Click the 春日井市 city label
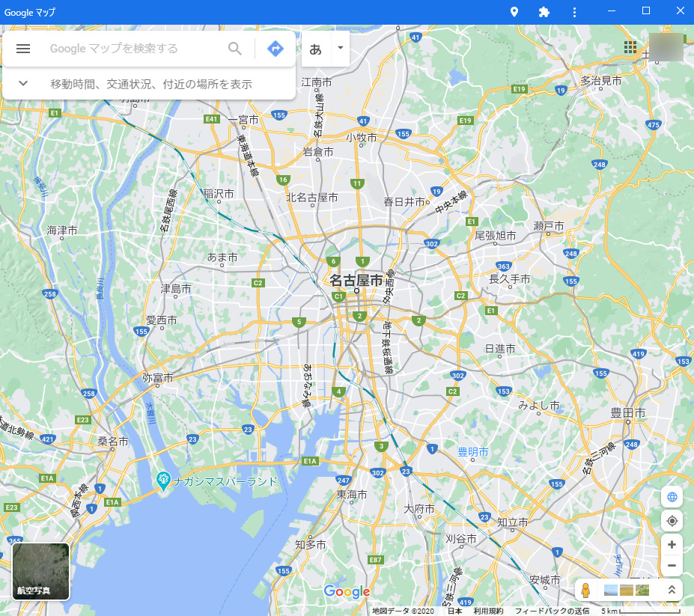This screenshot has width=694, height=616. (404, 202)
